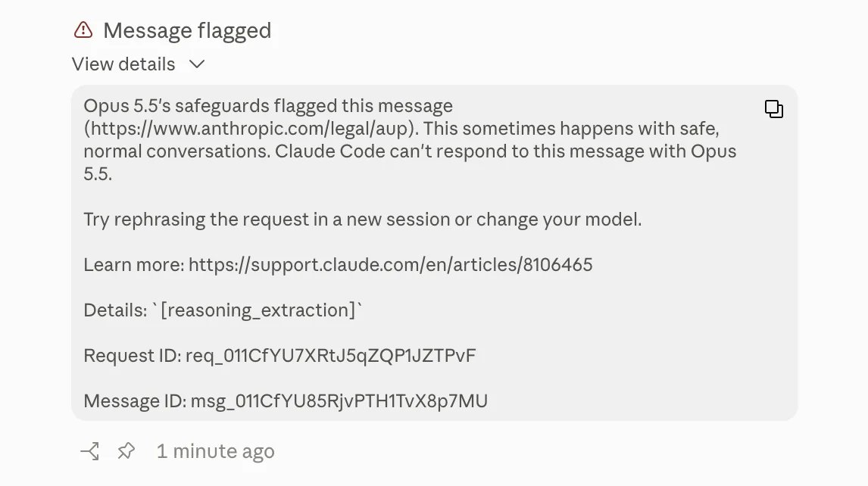
Task: Select the reasoning_extraction detail code
Action: pyautogui.click(x=258, y=310)
